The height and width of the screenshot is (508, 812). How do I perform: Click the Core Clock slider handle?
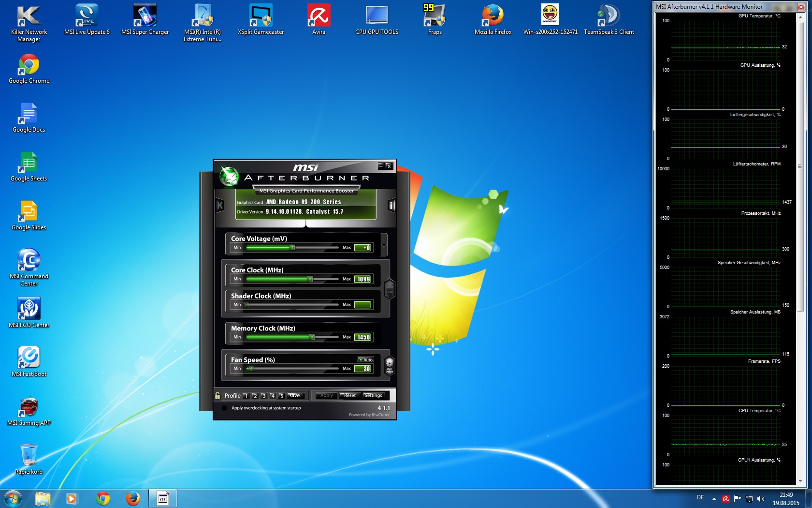310,279
